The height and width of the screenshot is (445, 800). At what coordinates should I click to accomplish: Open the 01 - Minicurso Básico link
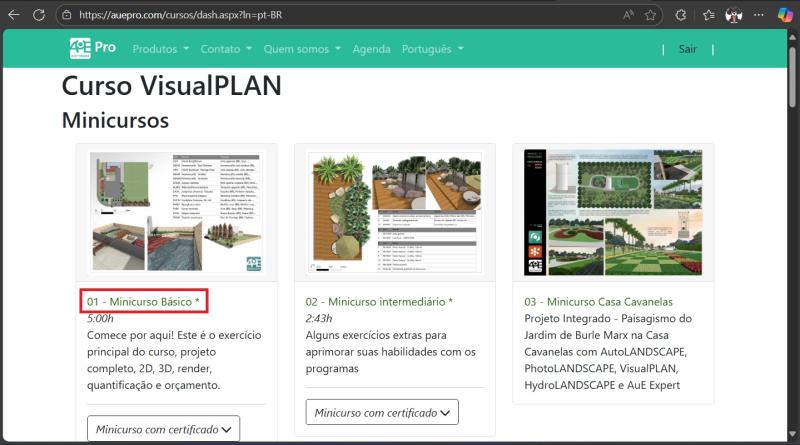pos(143,302)
